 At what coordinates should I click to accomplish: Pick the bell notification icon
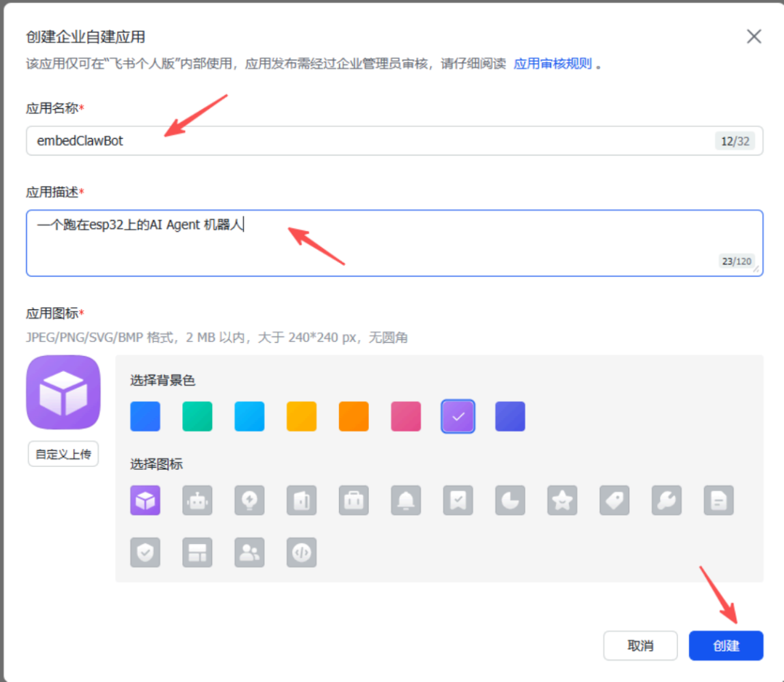coord(406,500)
